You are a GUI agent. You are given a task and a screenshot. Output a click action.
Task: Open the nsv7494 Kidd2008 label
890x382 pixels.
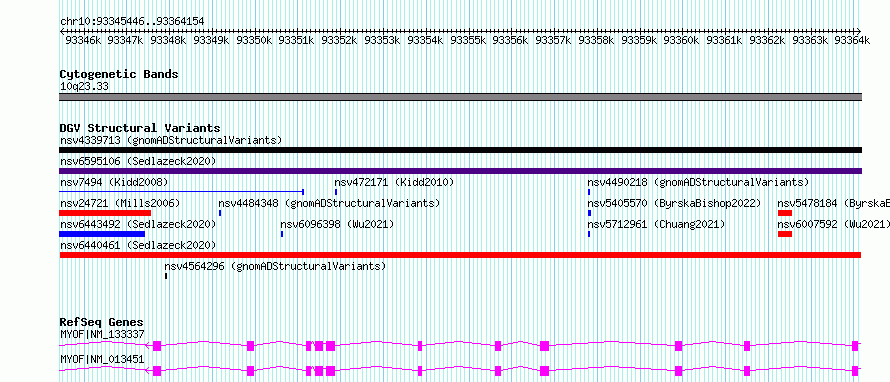tap(114, 182)
